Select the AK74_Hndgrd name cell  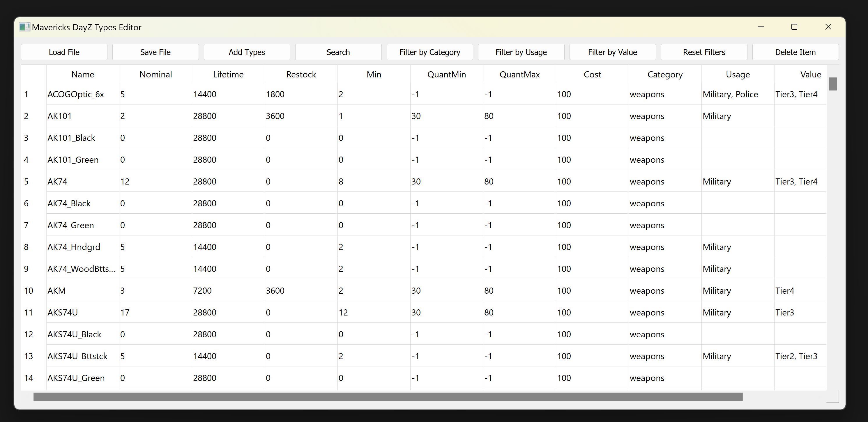(x=83, y=247)
